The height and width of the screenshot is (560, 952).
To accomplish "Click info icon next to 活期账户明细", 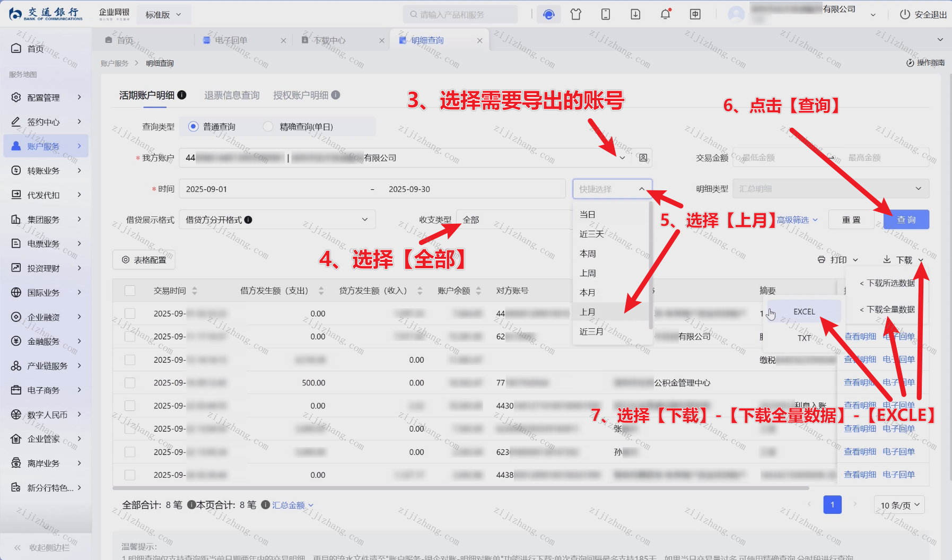I will (x=182, y=95).
